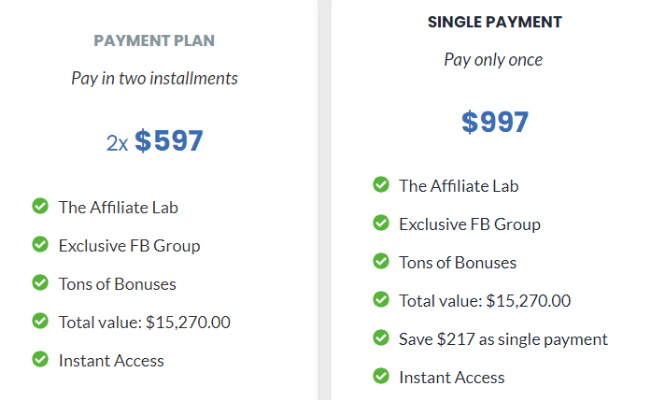Select the PAYMENT PLAN heading

pos(154,41)
